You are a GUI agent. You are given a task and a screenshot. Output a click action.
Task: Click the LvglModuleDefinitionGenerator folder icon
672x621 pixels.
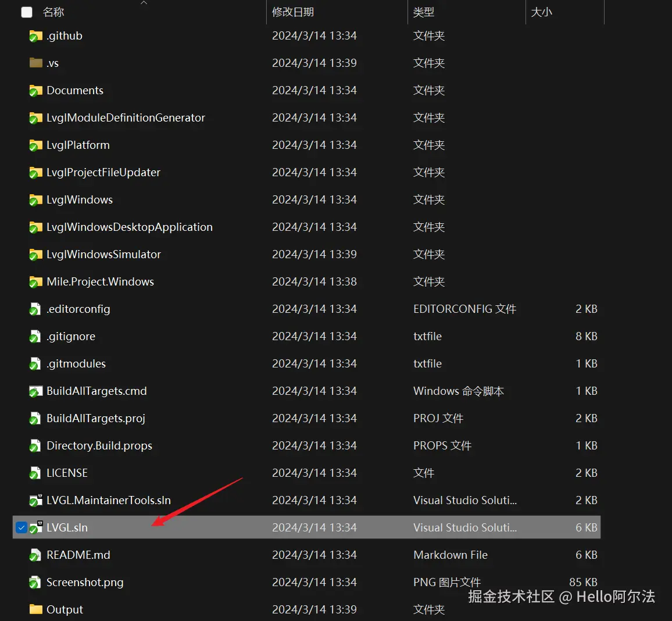point(35,118)
